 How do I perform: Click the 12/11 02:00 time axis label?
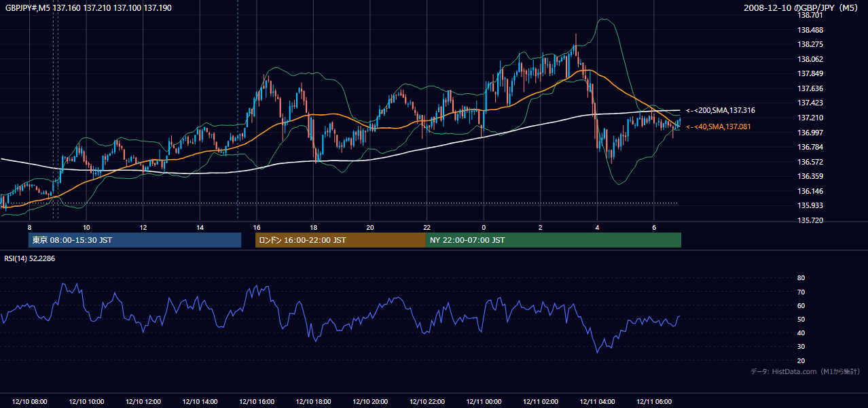(x=541, y=402)
